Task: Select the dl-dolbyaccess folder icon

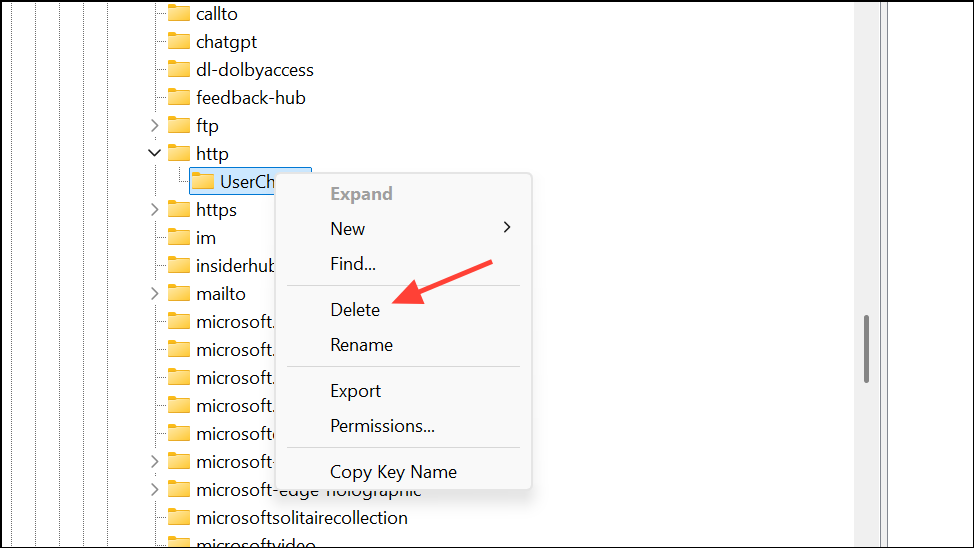Action: [179, 70]
